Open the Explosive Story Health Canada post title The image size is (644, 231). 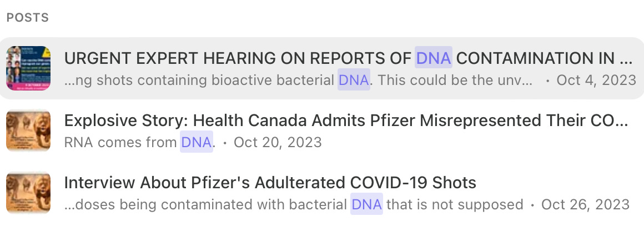[346, 120]
